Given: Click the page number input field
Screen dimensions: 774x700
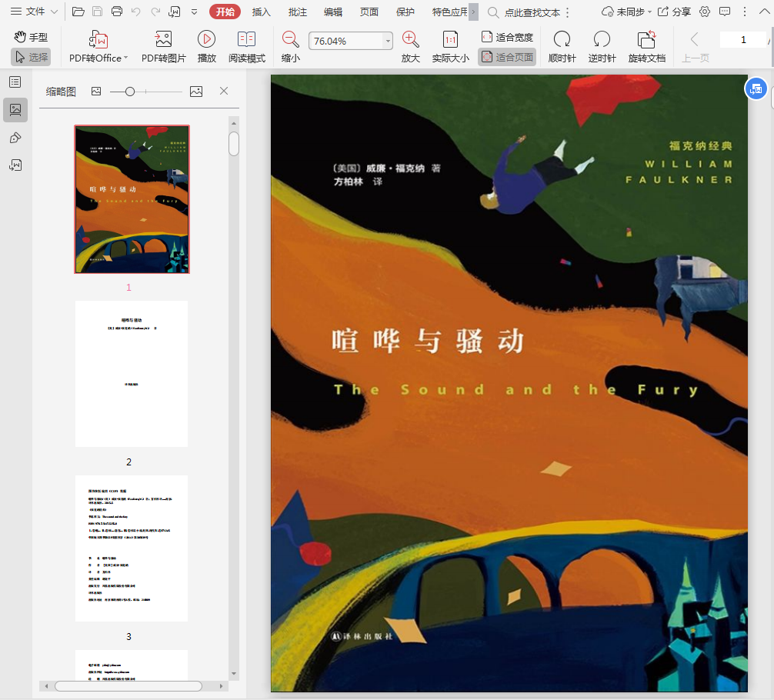Looking at the screenshot, I should point(743,39).
